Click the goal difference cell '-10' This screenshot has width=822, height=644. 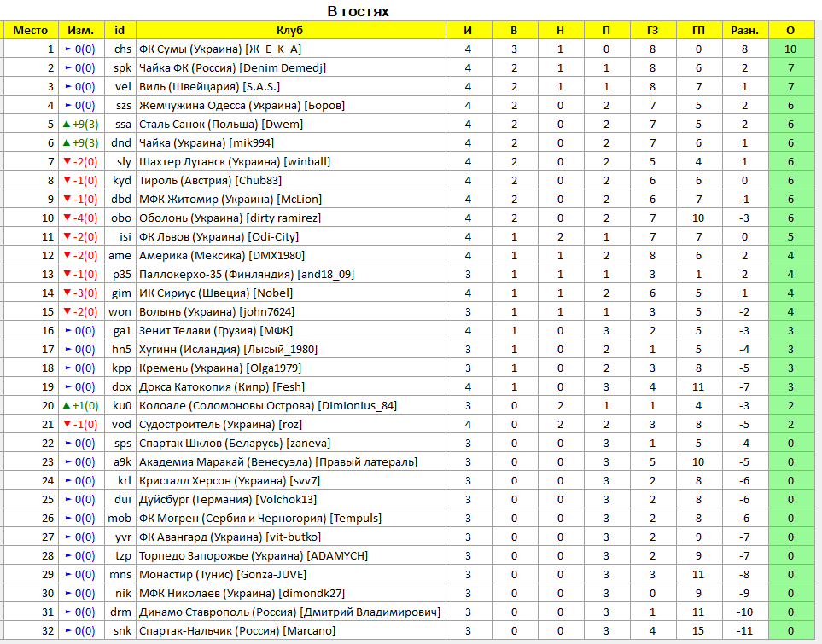click(745, 612)
